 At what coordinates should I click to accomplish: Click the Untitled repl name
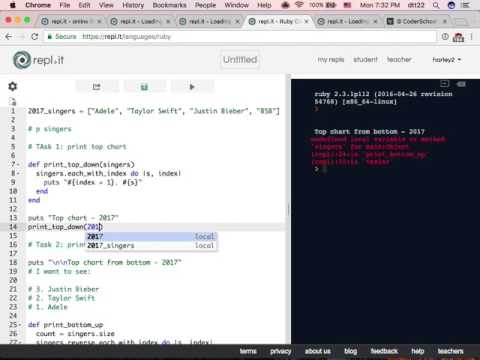point(240,60)
